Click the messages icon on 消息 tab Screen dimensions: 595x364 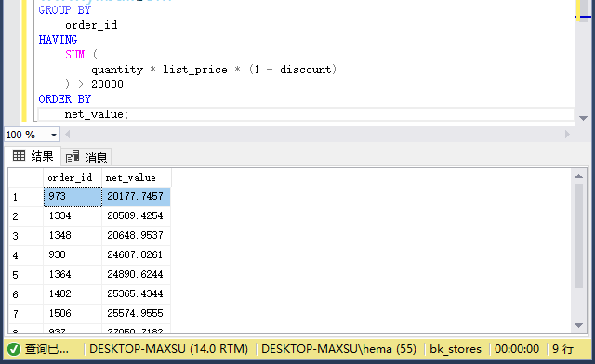click(73, 157)
